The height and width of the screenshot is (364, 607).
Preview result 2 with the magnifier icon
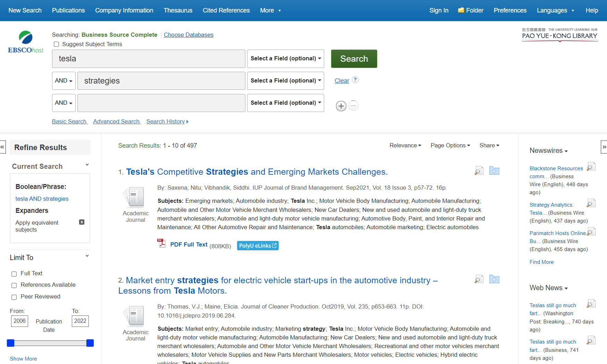point(479,279)
